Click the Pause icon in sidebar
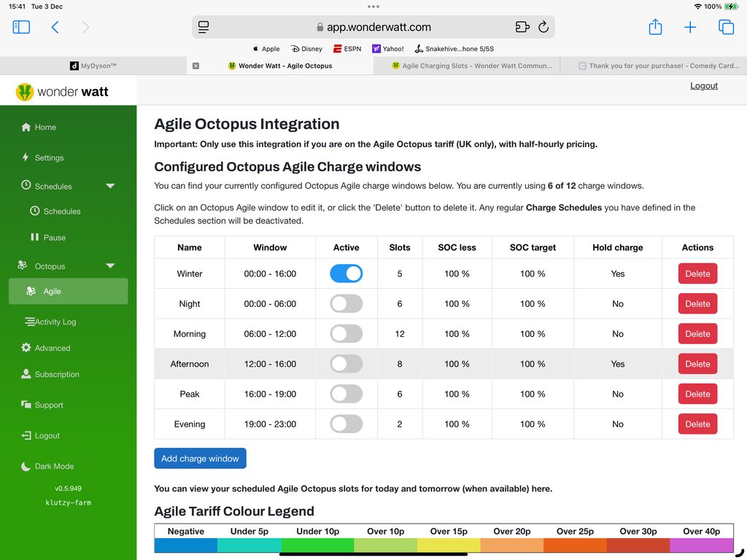Image resolution: width=747 pixels, height=560 pixels. pyautogui.click(x=34, y=237)
